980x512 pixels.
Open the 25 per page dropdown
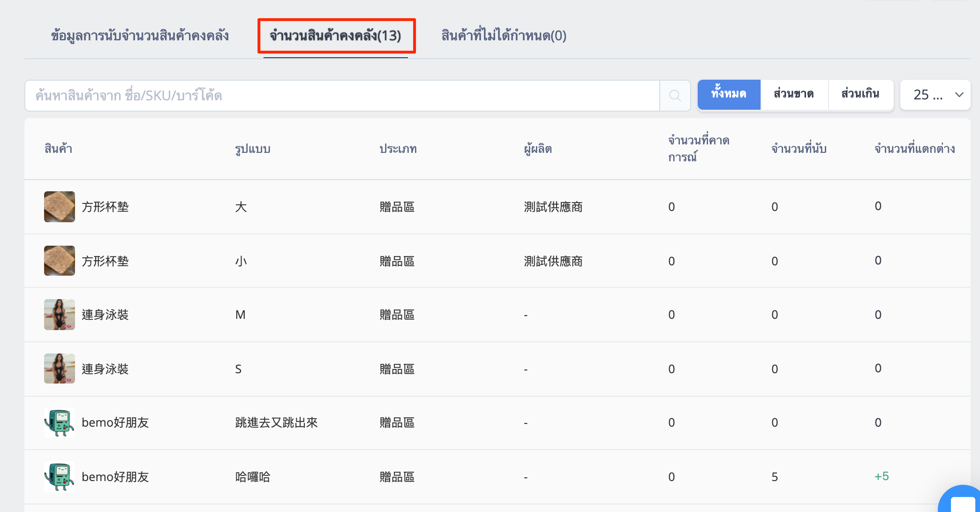(x=935, y=95)
